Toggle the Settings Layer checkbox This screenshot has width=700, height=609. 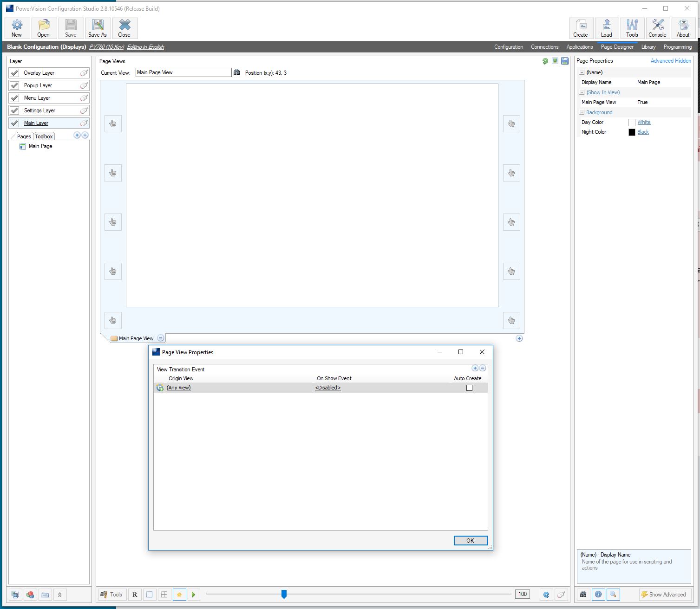click(x=15, y=110)
